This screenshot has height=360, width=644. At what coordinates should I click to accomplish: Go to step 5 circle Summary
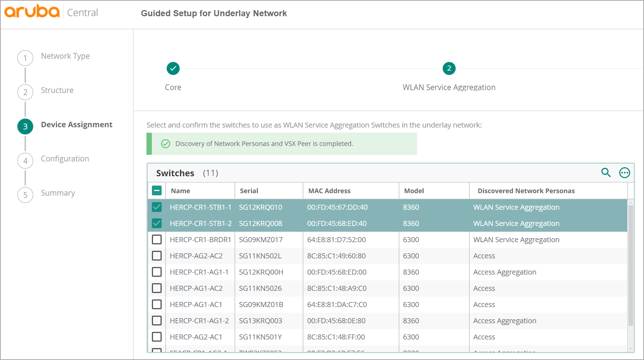[25, 195]
